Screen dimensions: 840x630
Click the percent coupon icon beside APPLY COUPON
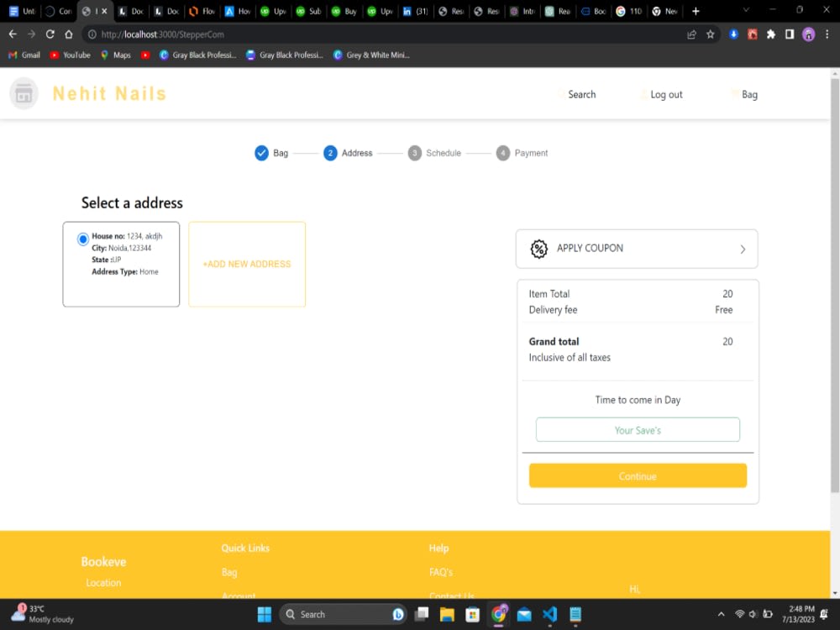point(538,249)
